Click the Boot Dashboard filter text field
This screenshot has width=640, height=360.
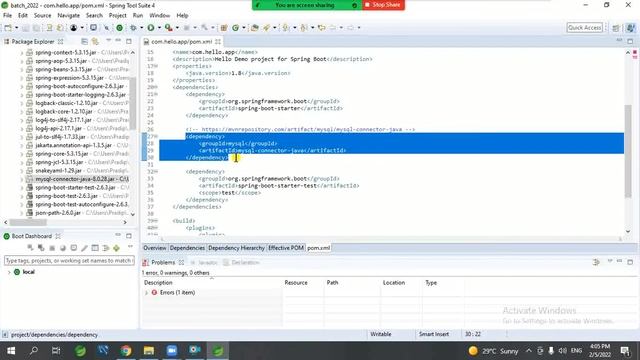(69, 260)
